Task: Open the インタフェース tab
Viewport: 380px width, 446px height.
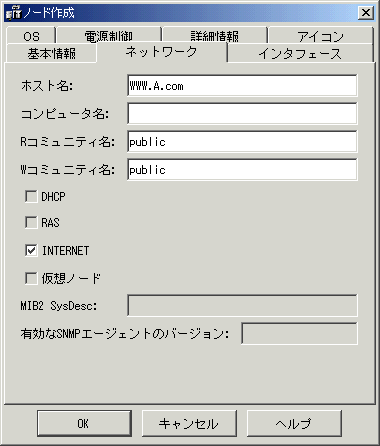Action: pyautogui.click(x=300, y=53)
